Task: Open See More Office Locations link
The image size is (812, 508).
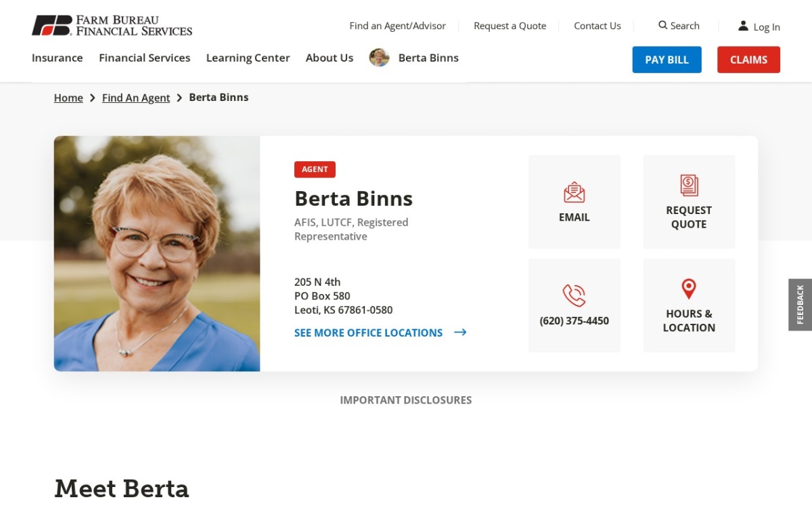Action: [x=368, y=333]
